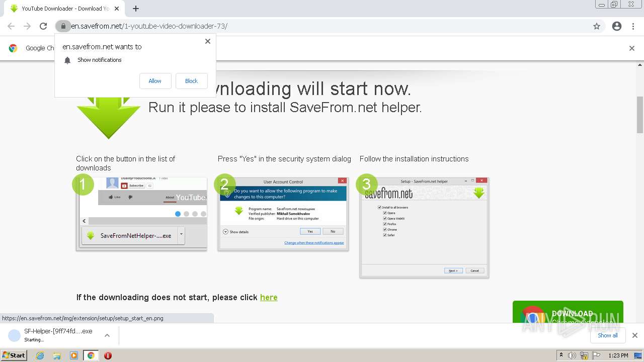Click the network tray icon
The width and height of the screenshot is (644, 362).
pos(584,355)
